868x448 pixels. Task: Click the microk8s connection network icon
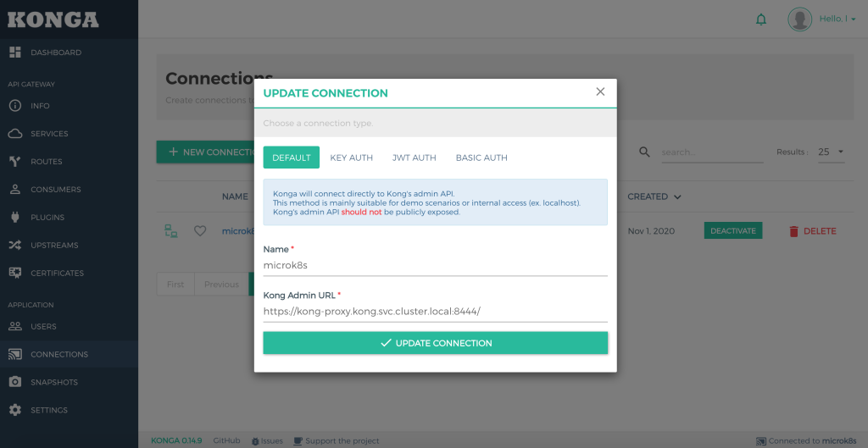coord(171,231)
